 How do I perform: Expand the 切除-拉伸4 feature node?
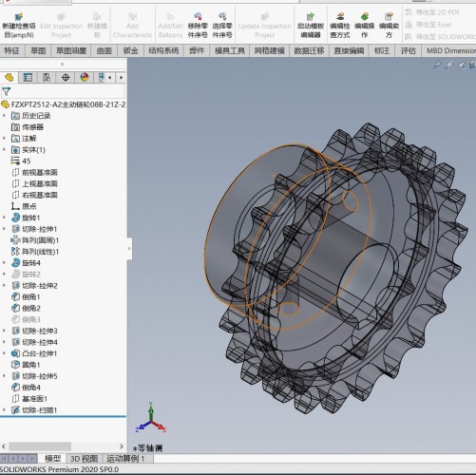4,342
